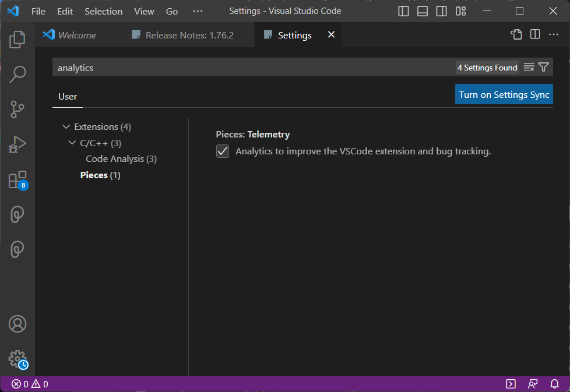Click the analytics settings search field
This screenshot has width=570, height=392.
pos(251,68)
